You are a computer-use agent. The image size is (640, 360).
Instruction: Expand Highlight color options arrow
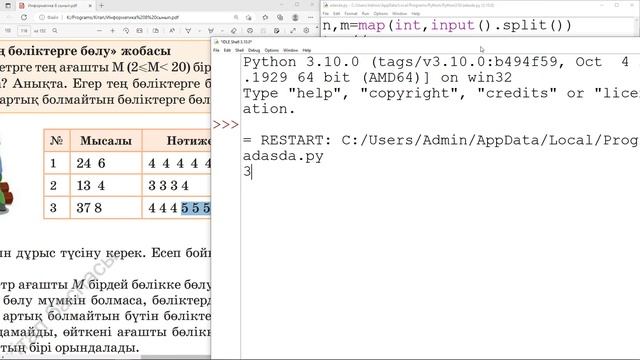tap(222, 31)
